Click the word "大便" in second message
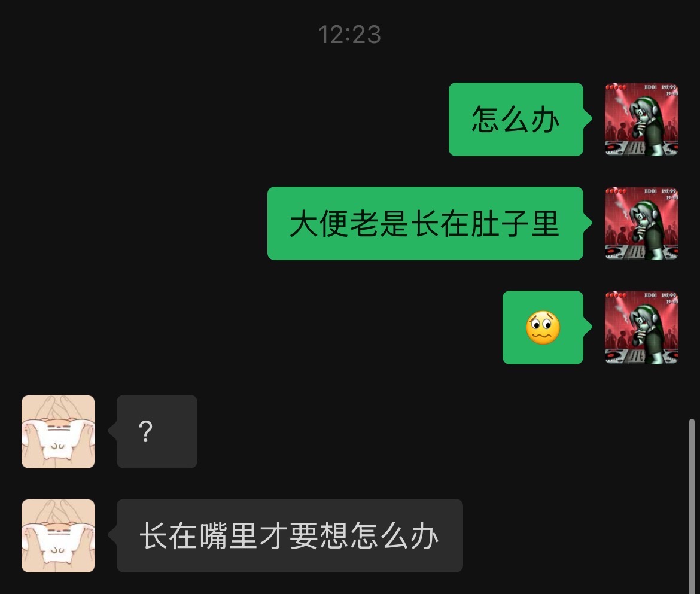This screenshot has width=700, height=594. click(x=319, y=224)
